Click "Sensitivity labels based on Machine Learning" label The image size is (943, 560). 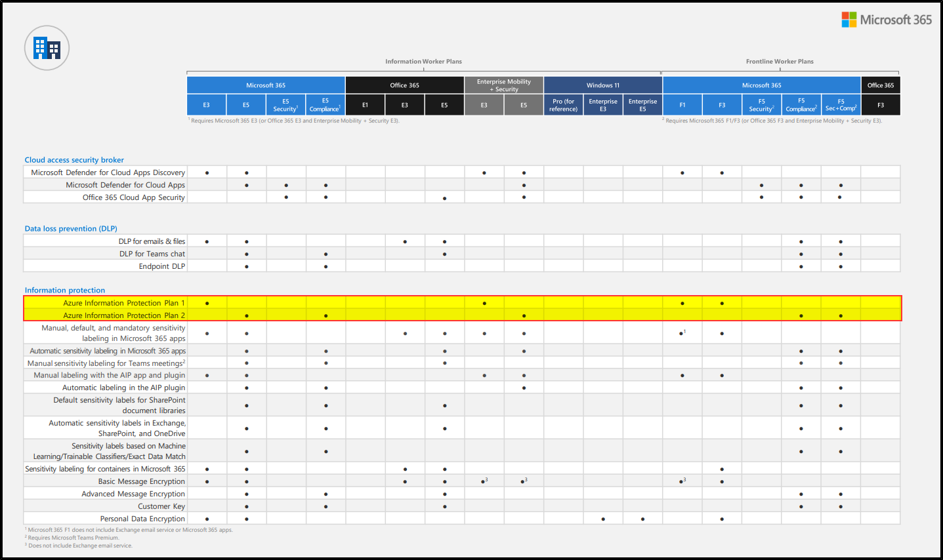[x=110, y=451]
